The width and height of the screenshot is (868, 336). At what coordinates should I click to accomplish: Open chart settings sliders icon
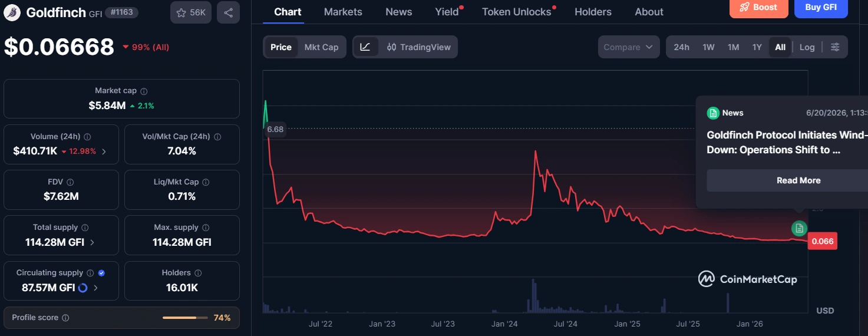(835, 47)
